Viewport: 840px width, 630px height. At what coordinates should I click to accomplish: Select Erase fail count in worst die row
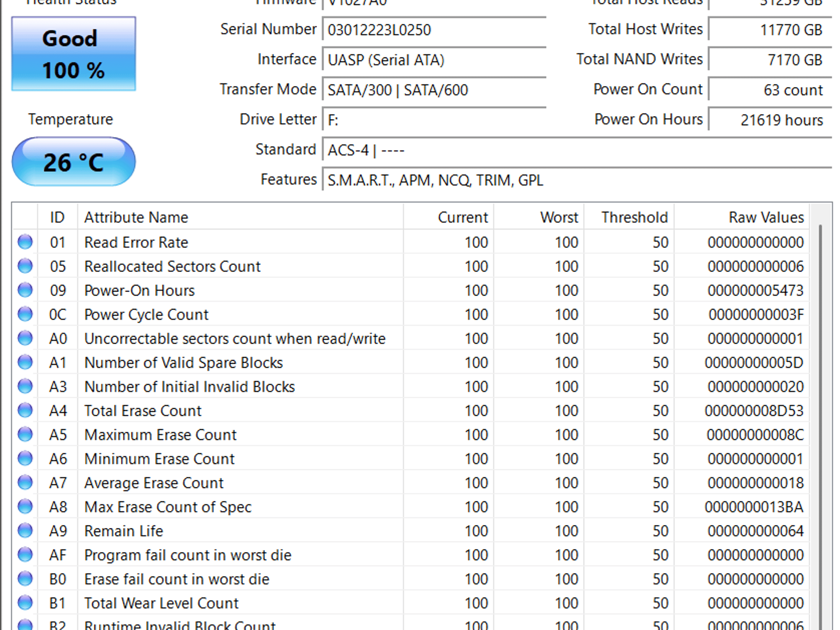coord(411,578)
